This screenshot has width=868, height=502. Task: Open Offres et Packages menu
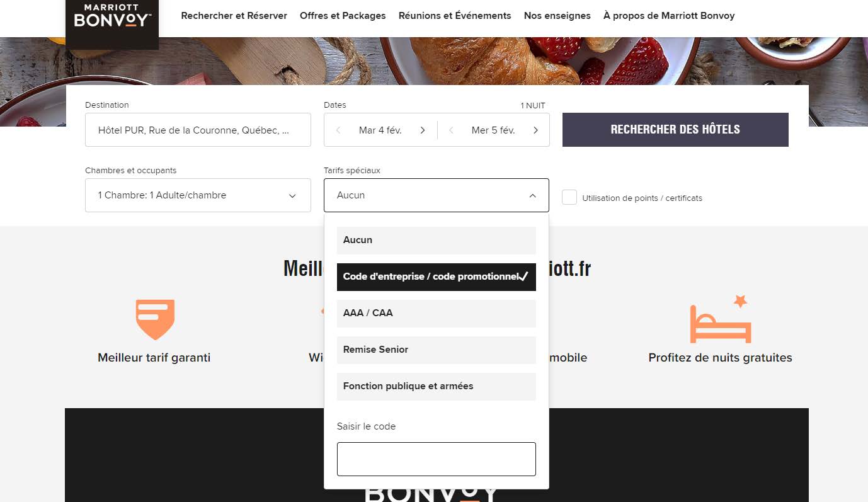343,16
